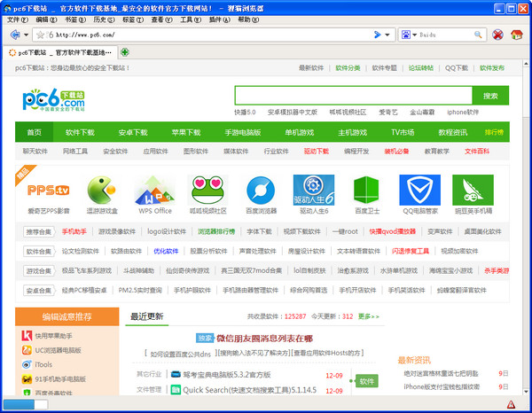532x413 pixels.
Task: Open the 书签(B) menu
Action: pyautogui.click(x=75, y=19)
